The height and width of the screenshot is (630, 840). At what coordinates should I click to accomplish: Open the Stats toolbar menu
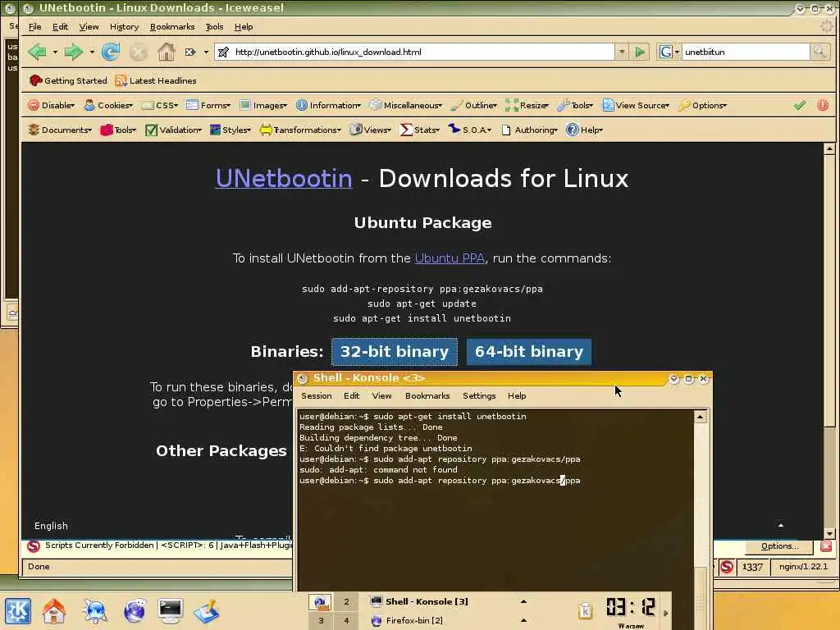tap(420, 130)
